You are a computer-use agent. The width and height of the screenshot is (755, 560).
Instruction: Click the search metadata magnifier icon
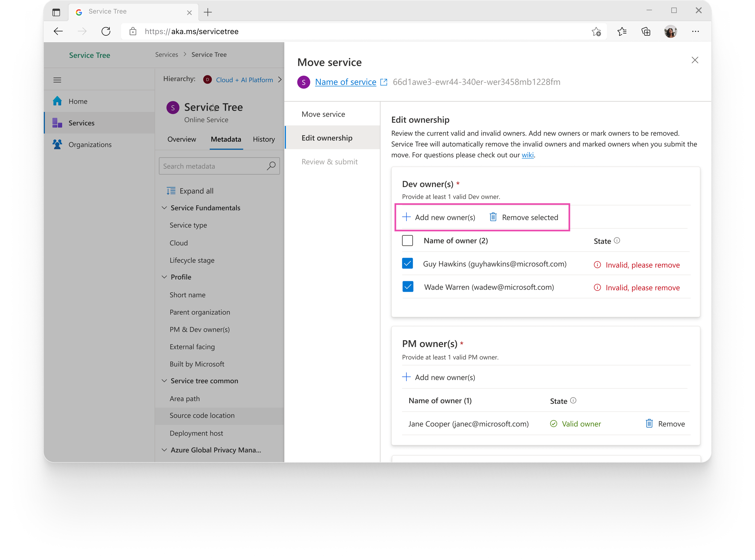coord(271,166)
